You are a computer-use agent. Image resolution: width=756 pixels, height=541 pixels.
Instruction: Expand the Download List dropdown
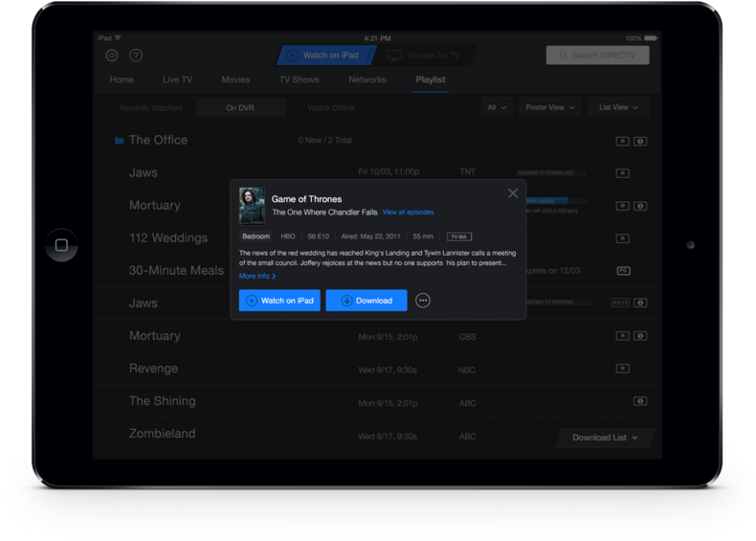coord(605,438)
